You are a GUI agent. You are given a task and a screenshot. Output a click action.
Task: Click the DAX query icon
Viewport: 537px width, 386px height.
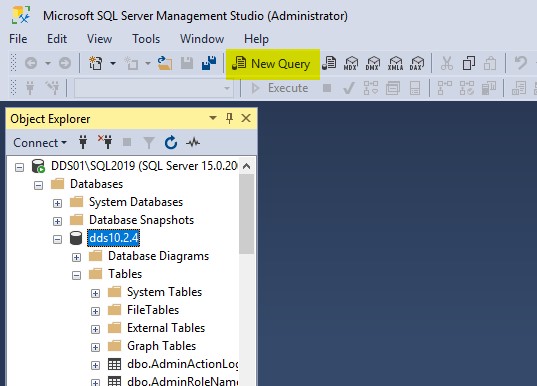(417, 63)
